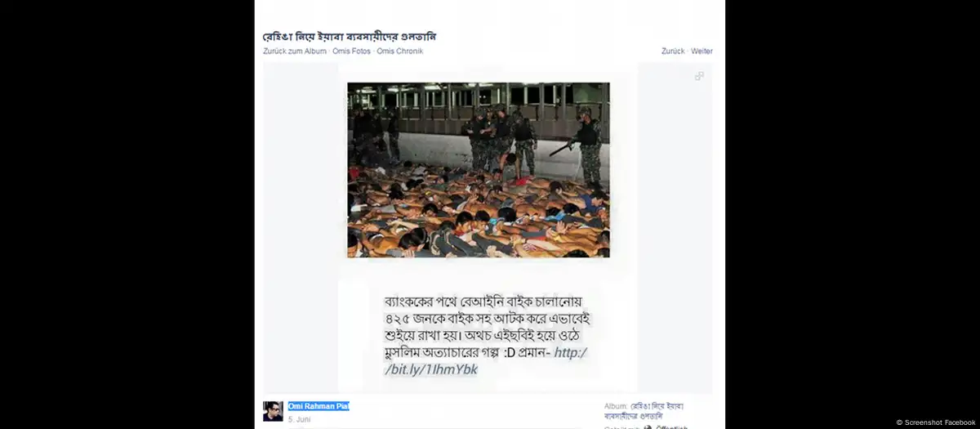The height and width of the screenshot is (429, 980).
Task: Click the bit.ly link in image caption
Action: coord(486,360)
